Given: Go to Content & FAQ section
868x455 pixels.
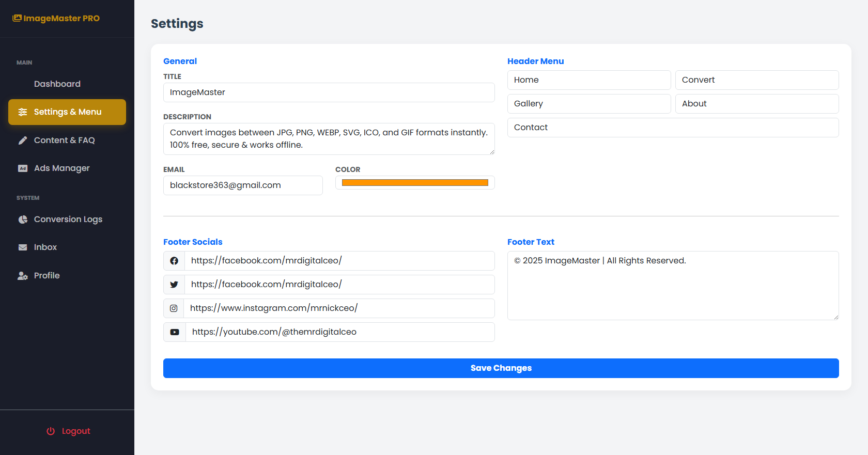Looking at the screenshot, I should point(64,140).
